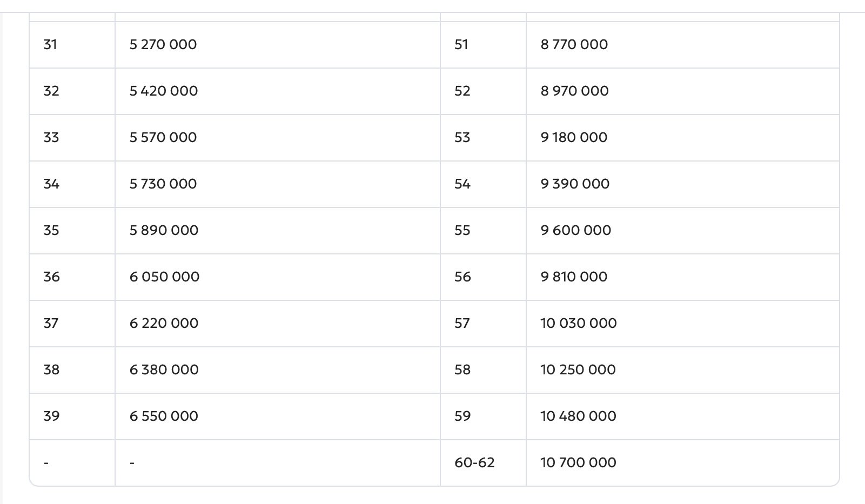
Task: Click the 6 050 000 table cell
Action: [x=164, y=277]
